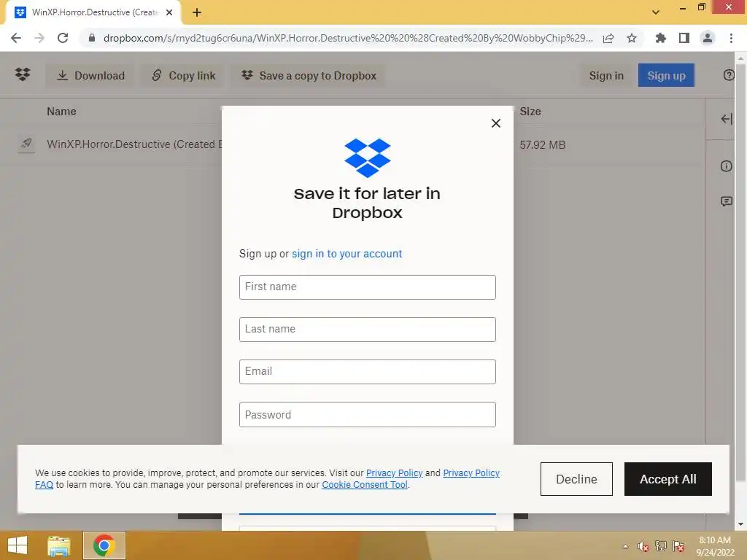This screenshot has height=560, width=747.
Task: Open Action Center flag icon
Action: click(678, 546)
